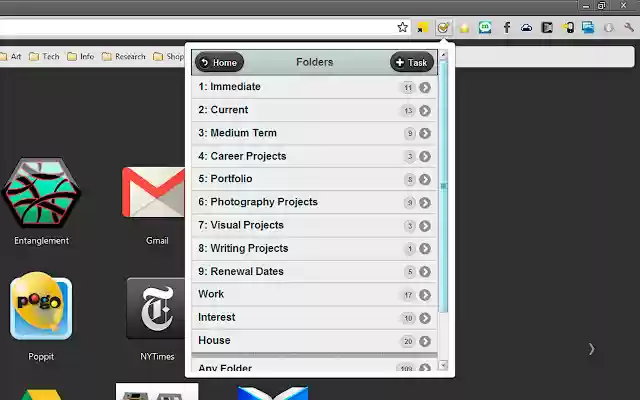Expand arrow on House row
This screenshot has height=400, width=640.
[425, 341]
